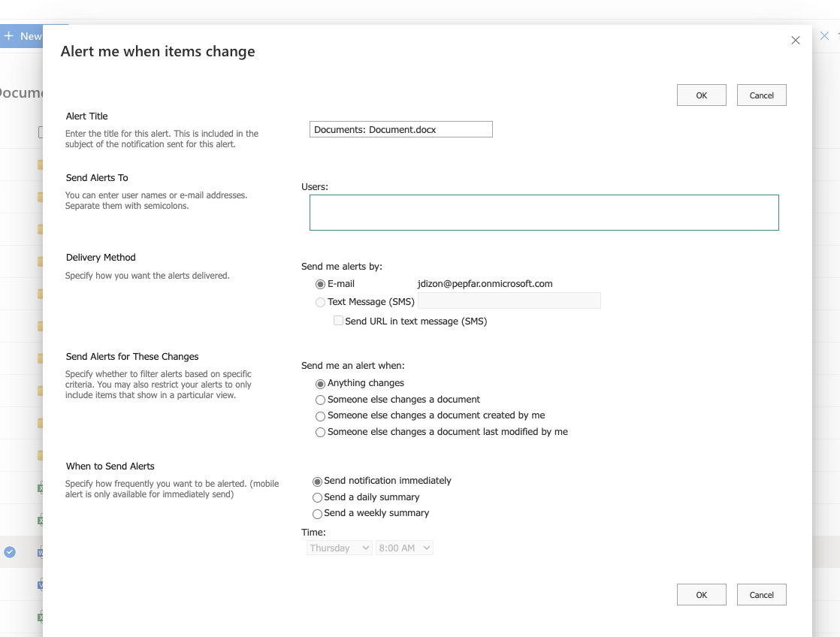The height and width of the screenshot is (637, 840).
Task: Cancel the alert dialog
Action: 761,95
